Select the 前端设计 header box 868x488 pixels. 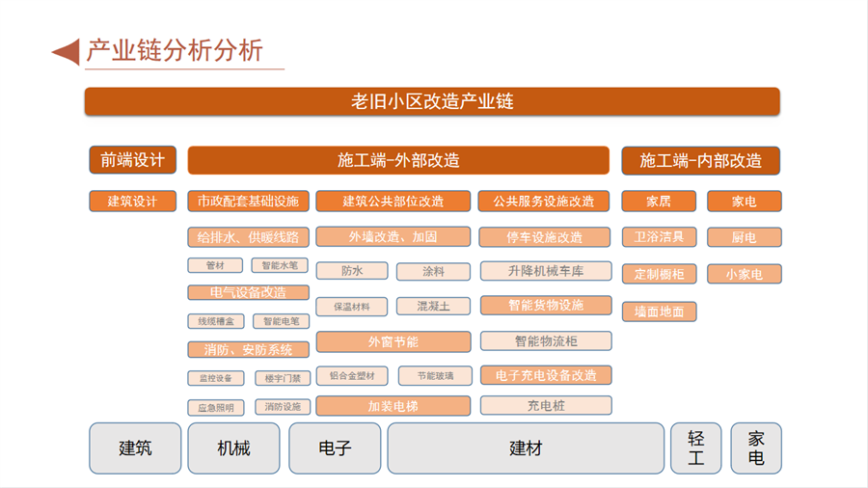tap(133, 160)
